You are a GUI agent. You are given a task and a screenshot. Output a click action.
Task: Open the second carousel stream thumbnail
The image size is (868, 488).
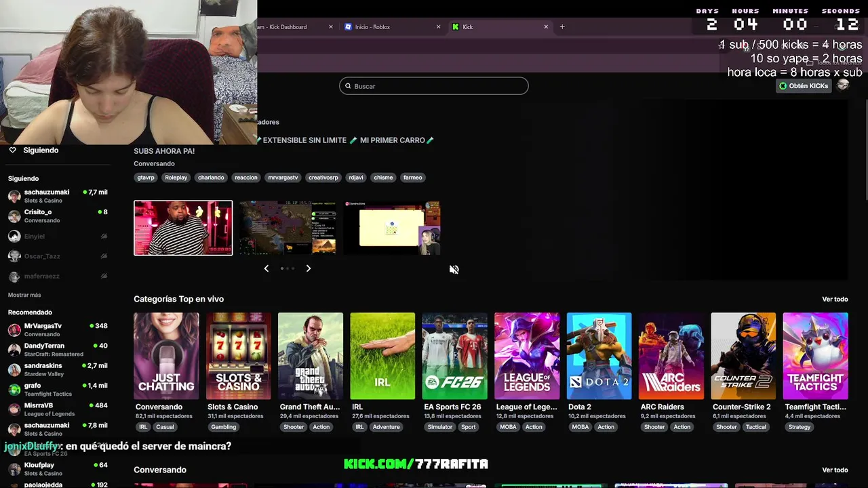pos(288,228)
